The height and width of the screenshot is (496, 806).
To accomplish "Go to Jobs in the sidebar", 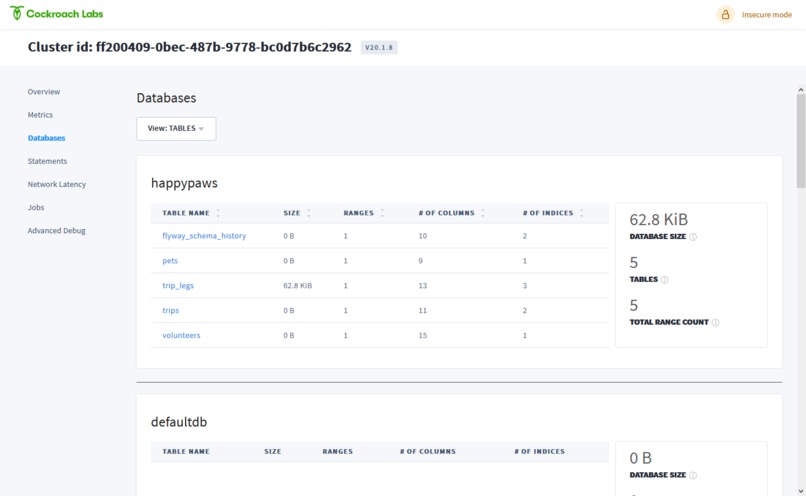I will click(36, 207).
